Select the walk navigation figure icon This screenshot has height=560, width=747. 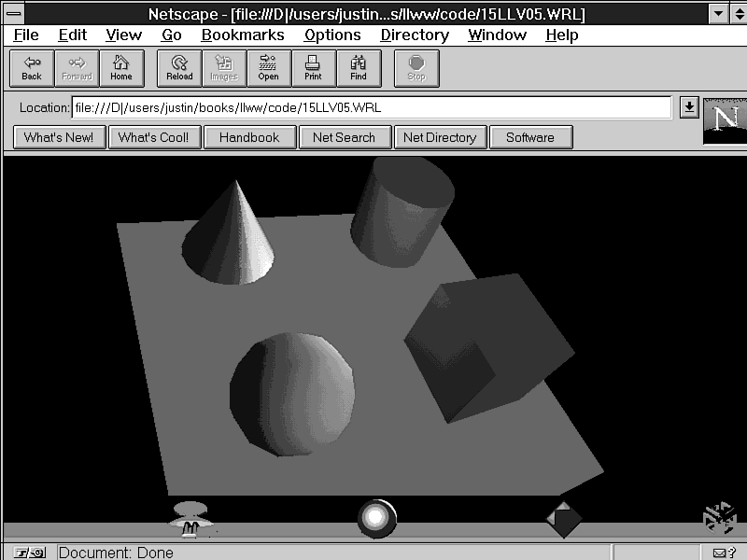(190, 520)
